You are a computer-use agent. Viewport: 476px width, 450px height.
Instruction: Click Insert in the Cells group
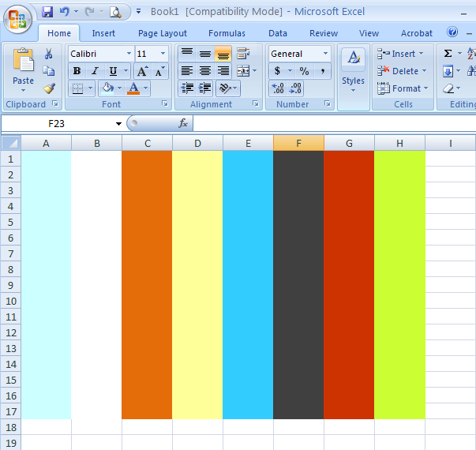point(400,54)
